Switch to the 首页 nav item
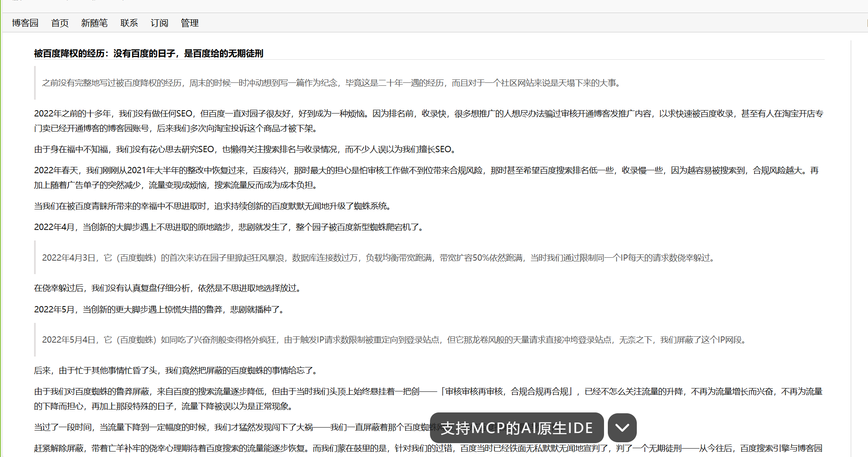This screenshot has width=868, height=457. click(x=59, y=23)
